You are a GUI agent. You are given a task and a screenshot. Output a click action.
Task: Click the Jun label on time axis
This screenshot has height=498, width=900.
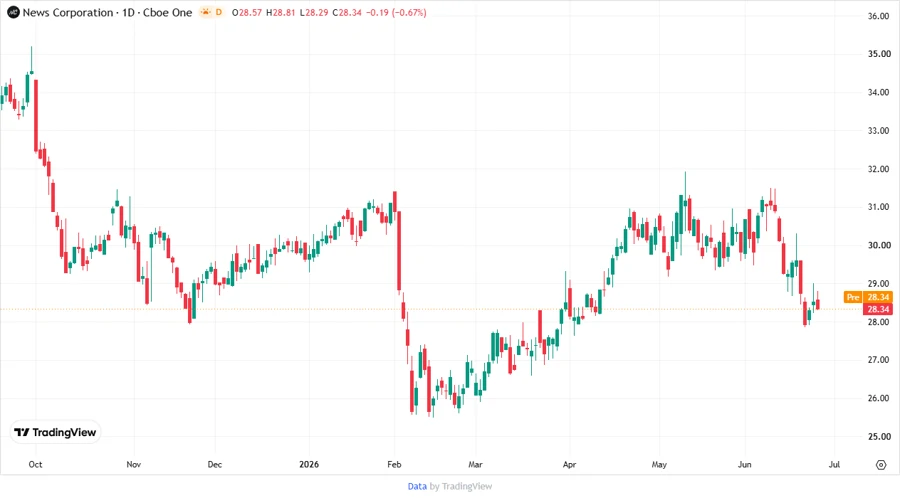point(744,465)
